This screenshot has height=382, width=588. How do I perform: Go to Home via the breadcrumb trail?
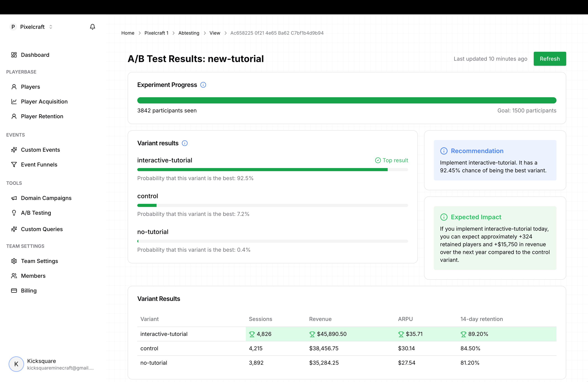128,33
